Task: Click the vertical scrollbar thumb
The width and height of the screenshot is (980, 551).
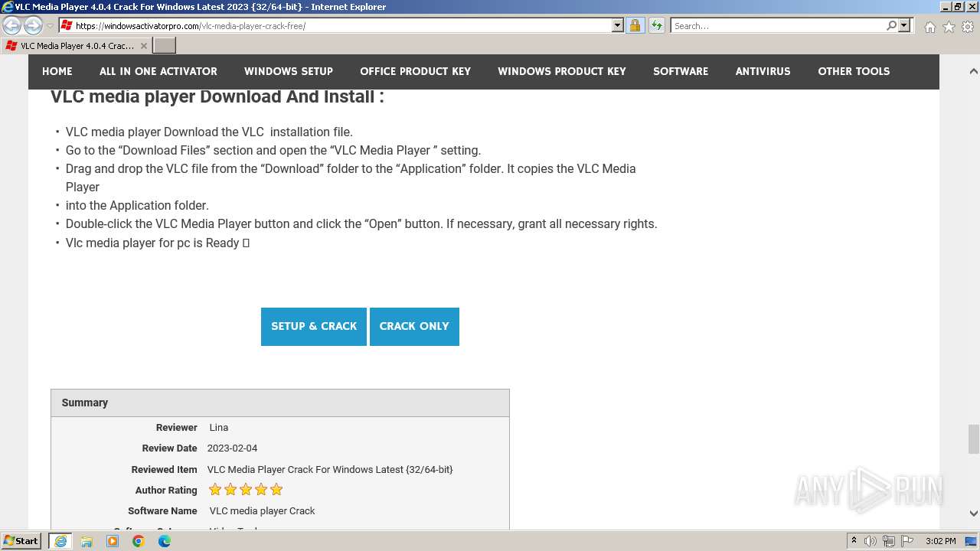Action: pyautogui.click(x=974, y=439)
